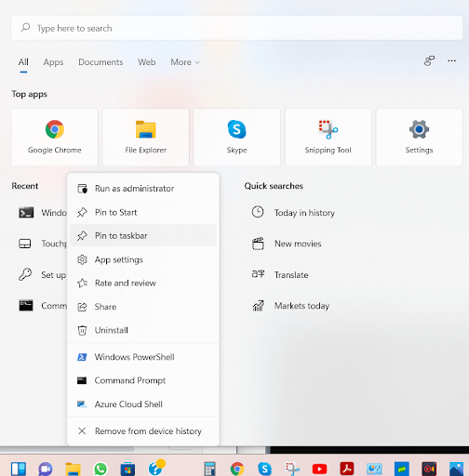The width and height of the screenshot is (469, 476).
Task: Select Pin to taskbar
Action: tap(143, 235)
